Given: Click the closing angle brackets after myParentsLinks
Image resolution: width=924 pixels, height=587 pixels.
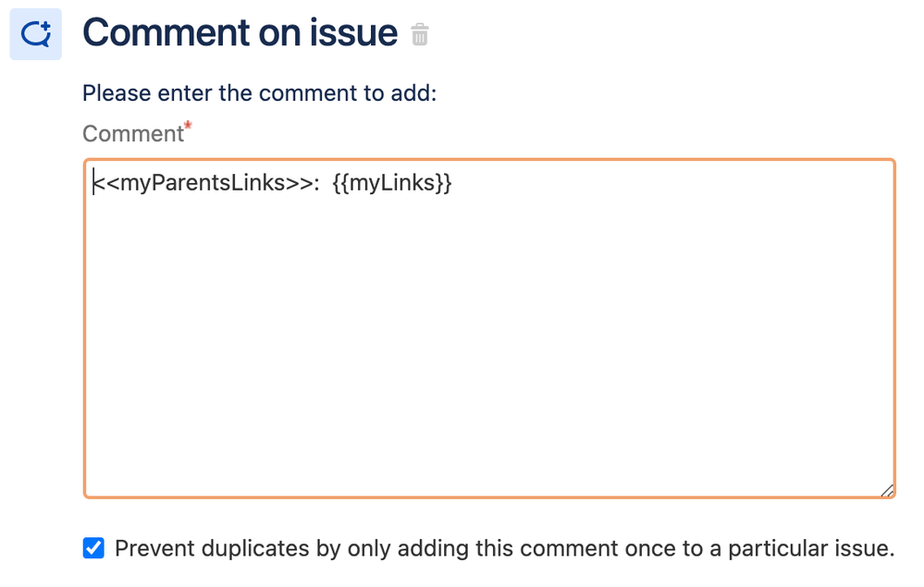Looking at the screenshot, I should coord(300,183).
